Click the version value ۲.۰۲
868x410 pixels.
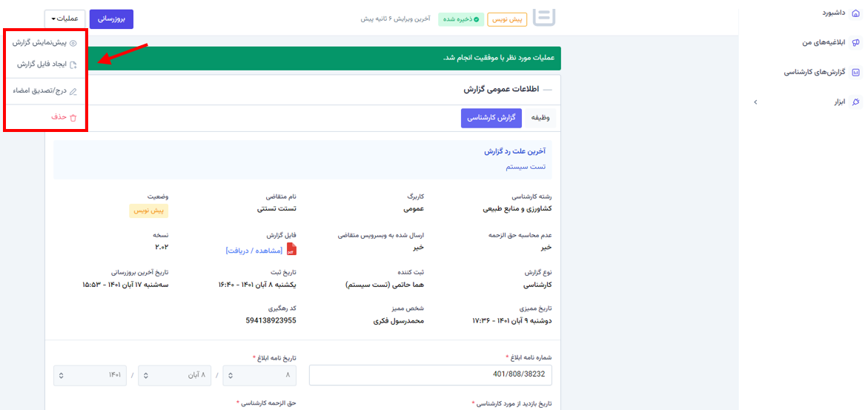click(161, 247)
